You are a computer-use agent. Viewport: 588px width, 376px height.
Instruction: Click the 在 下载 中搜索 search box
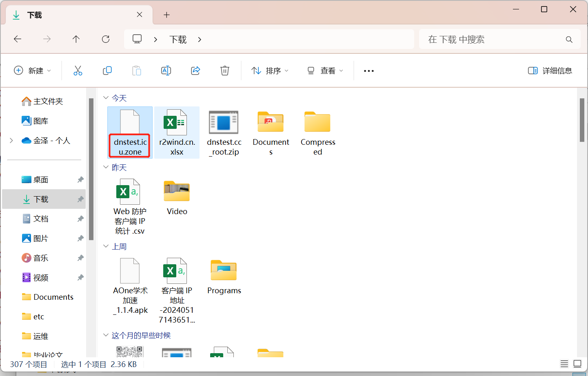494,40
